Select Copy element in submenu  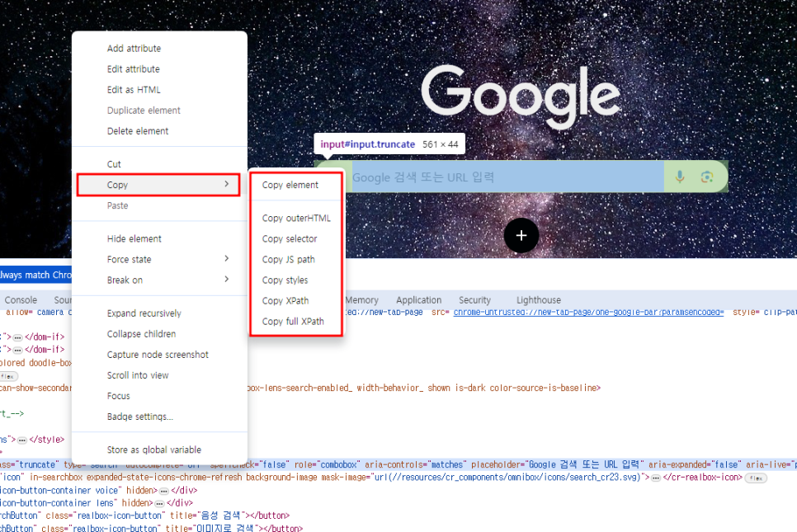(290, 185)
